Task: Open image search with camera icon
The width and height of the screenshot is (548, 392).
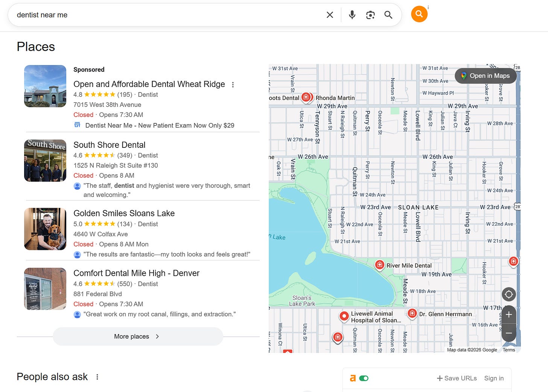Action: click(370, 15)
